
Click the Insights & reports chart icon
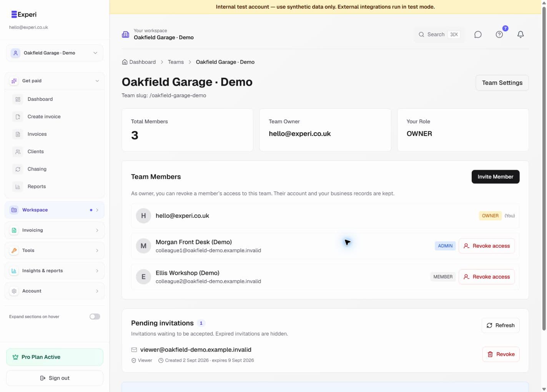click(x=14, y=271)
